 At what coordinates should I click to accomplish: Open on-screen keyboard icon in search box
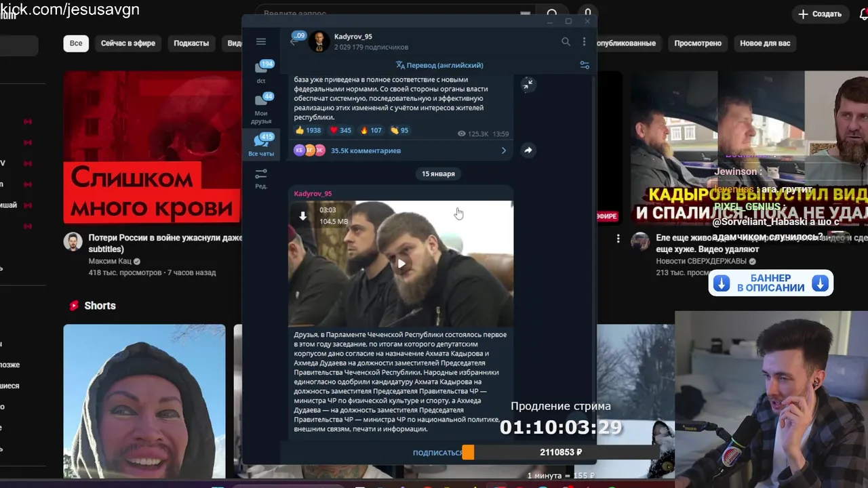pyautogui.click(x=525, y=14)
